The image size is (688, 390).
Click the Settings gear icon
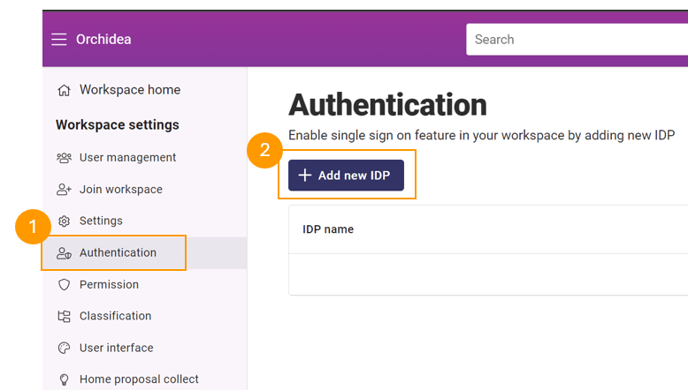(x=64, y=221)
